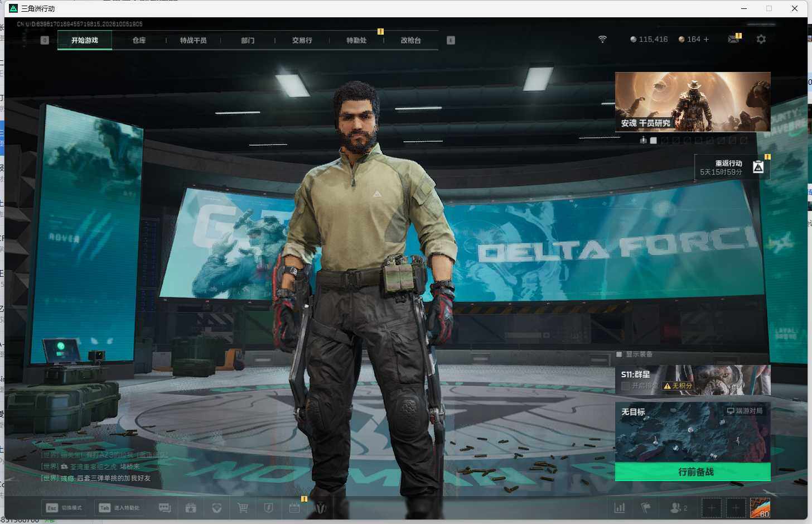812x524 pixels.
Task: Open the 重返行动 event icon
Action: (758, 167)
